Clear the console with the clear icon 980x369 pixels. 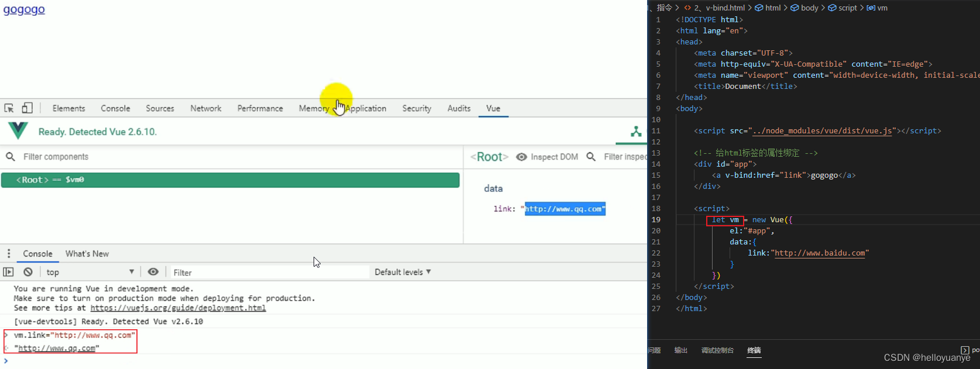point(27,272)
